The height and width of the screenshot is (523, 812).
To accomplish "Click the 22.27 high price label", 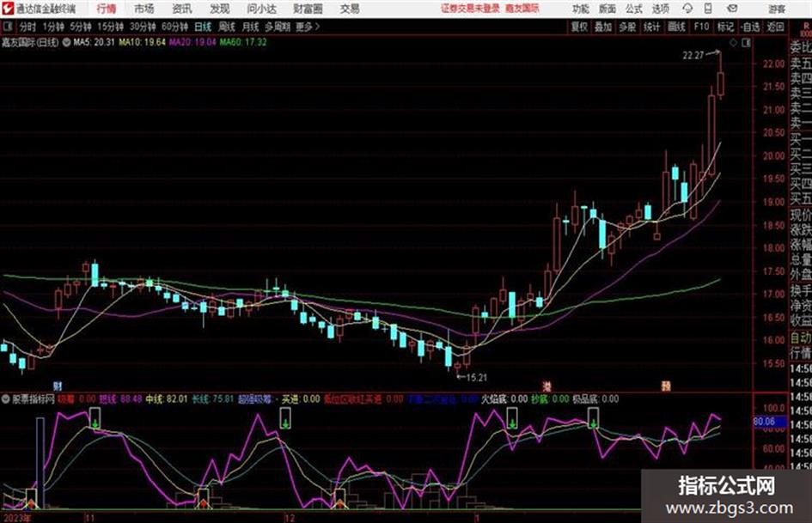I will point(693,56).
